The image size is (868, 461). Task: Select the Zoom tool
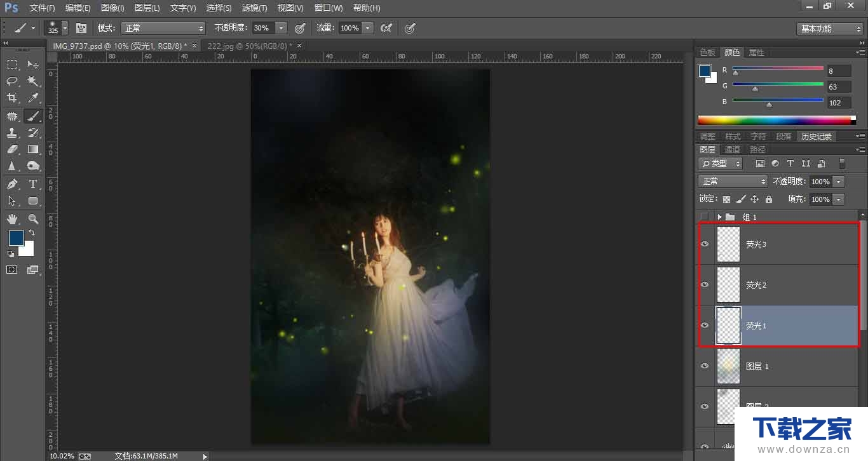pos(33,219)
